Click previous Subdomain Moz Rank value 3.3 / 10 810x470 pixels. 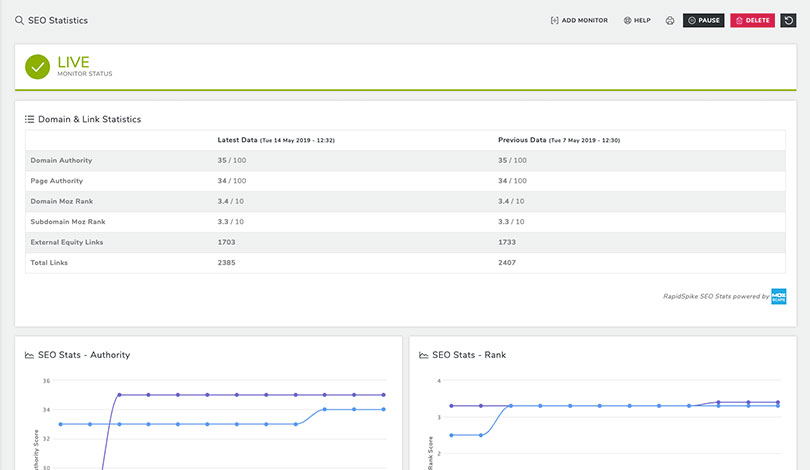click(511, 222)
